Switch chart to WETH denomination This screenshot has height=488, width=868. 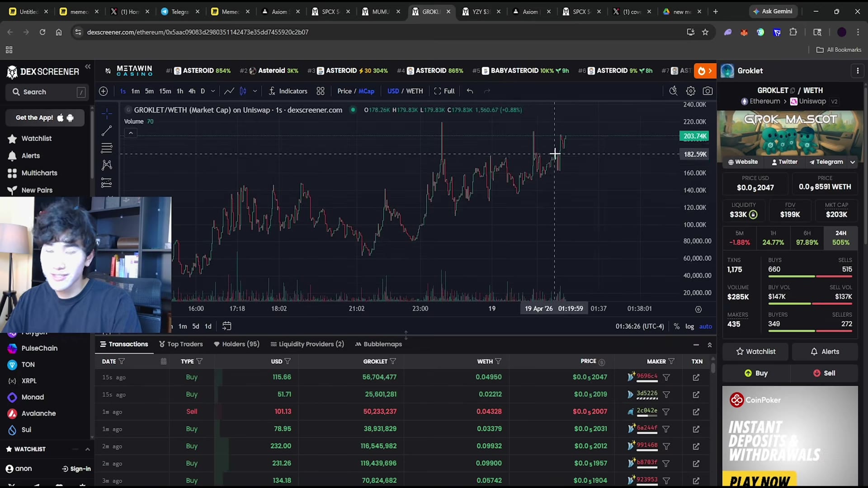pyautogui.click(x=414, y=91)
